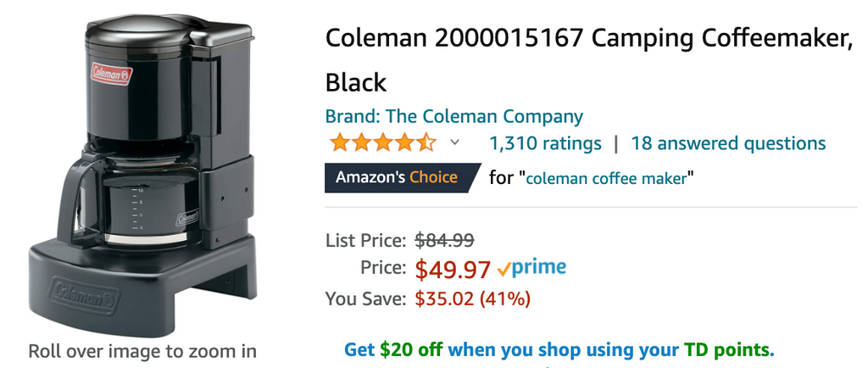
Task: Click the coffeemaker product image
Action: click(x=144, y=170)
